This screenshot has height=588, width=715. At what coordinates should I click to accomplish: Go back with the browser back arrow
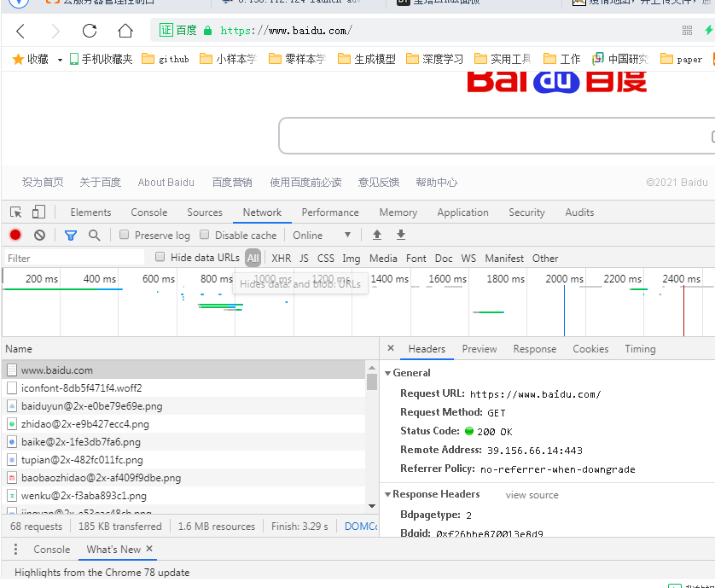click(x=20, y=31)
